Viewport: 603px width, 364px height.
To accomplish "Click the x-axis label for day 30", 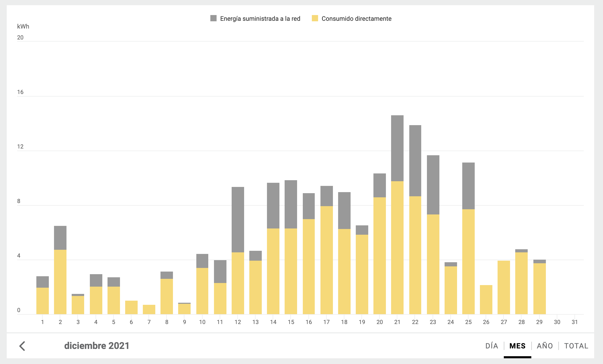I will point(557,322).
